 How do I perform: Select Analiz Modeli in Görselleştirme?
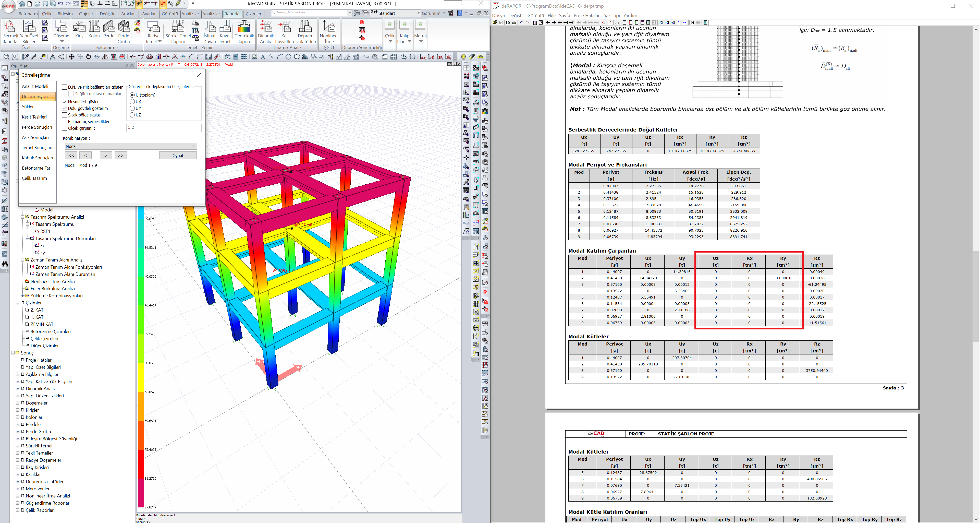coord(35,86)
